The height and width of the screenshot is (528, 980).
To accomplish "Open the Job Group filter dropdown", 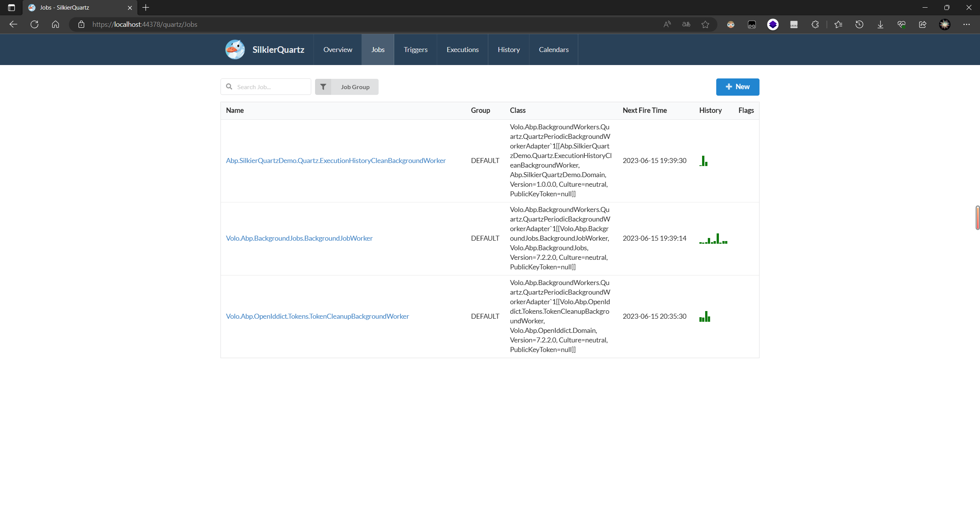I will click(355, 87).
